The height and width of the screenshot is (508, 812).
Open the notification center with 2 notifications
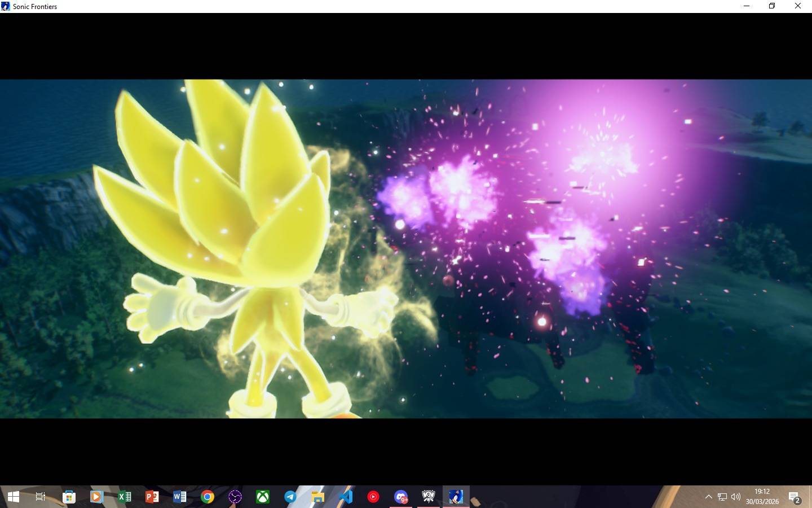click(x=795, y=497)
